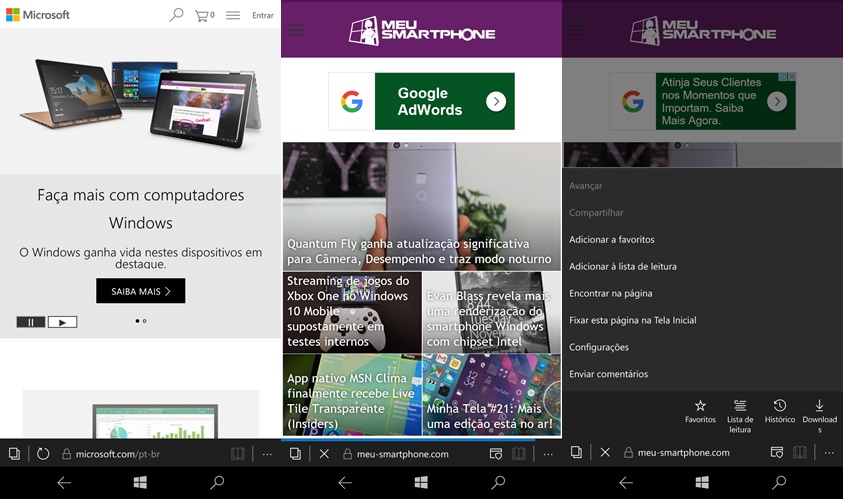Close the menu via right screen ellipsis

coord(830,453)
